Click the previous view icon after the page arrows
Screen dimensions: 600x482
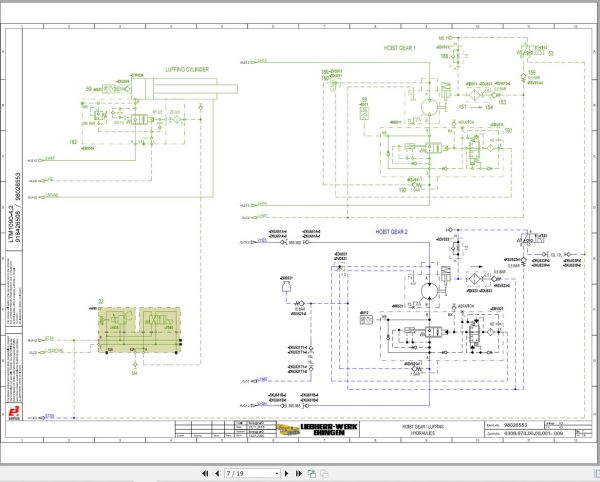pos(312,474)
